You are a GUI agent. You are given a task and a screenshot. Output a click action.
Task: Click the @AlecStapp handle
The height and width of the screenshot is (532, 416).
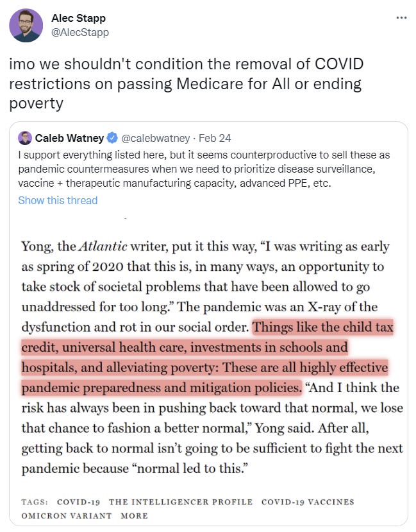pyautogui.click(x=79, y=32)
